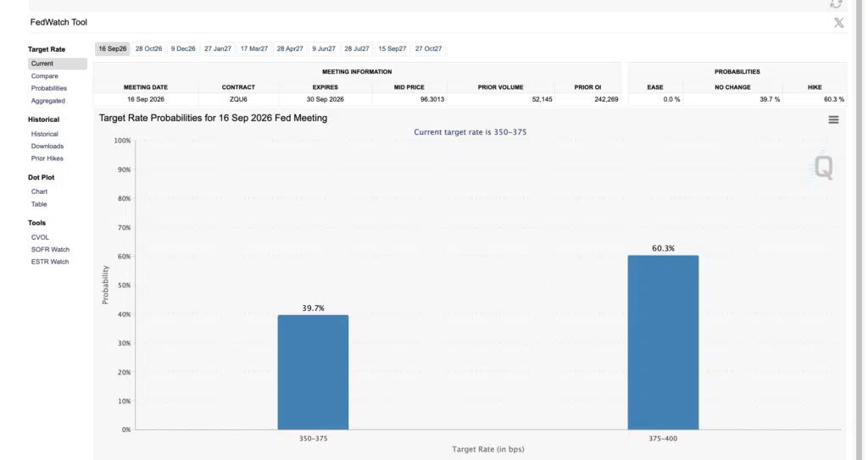Click the HIKE column header
The width and height of the screenshot is (868, 460).
[815, 87]
